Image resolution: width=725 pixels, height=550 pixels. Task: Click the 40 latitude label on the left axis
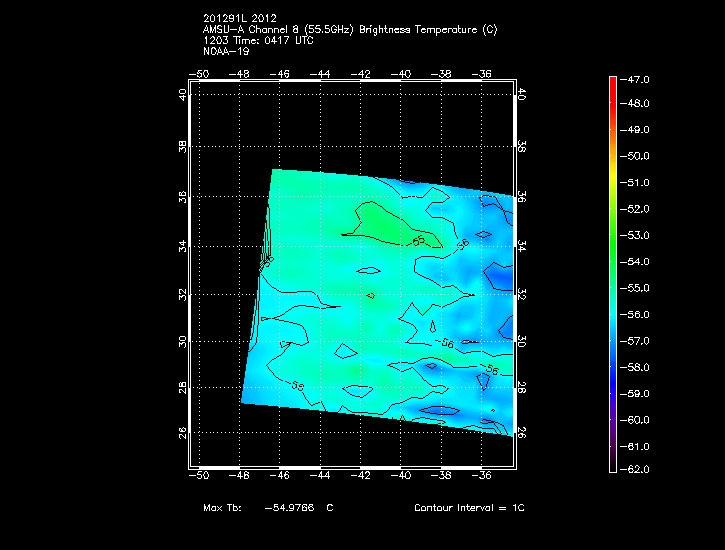click(x=183, y=95)
